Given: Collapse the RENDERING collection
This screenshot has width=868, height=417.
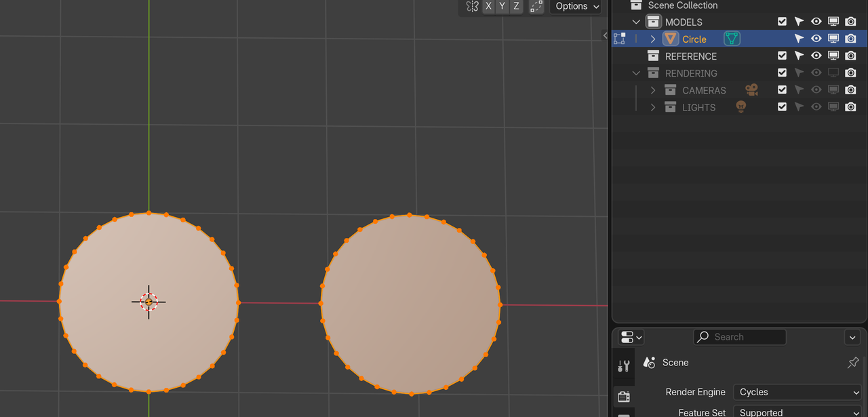Looking at the screenshot, I should point(636,73).
